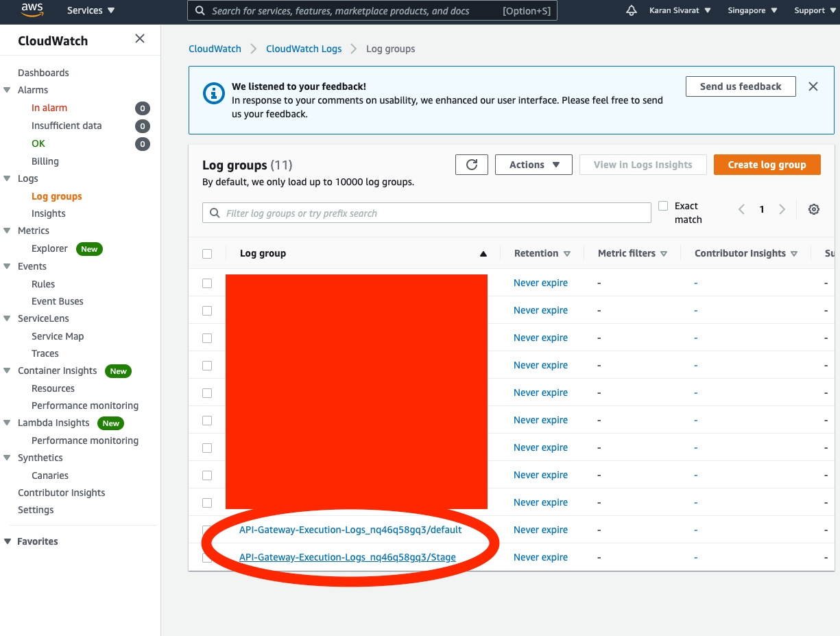
Task: Open Actions dropdown button
Action: click(533, 165)
